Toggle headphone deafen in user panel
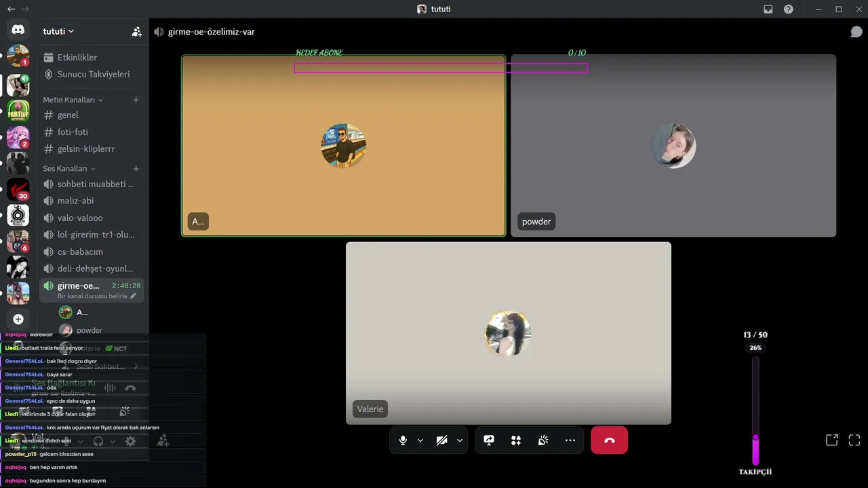This screenshot has height=488, width=868. tap(98, 441)
